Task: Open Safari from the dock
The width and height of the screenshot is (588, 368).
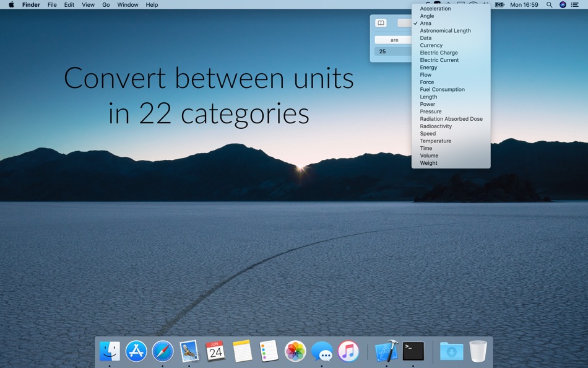Action: 163,351
